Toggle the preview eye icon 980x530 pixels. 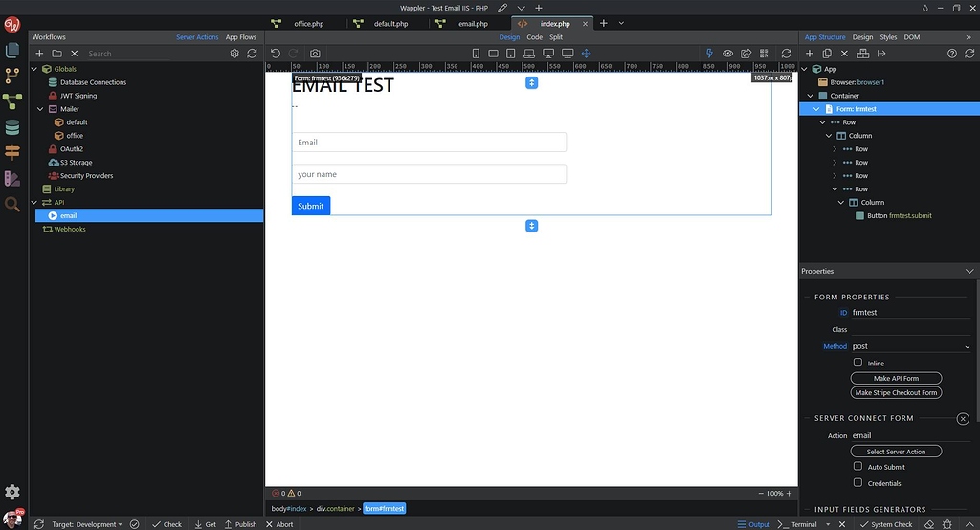point(727,54)
